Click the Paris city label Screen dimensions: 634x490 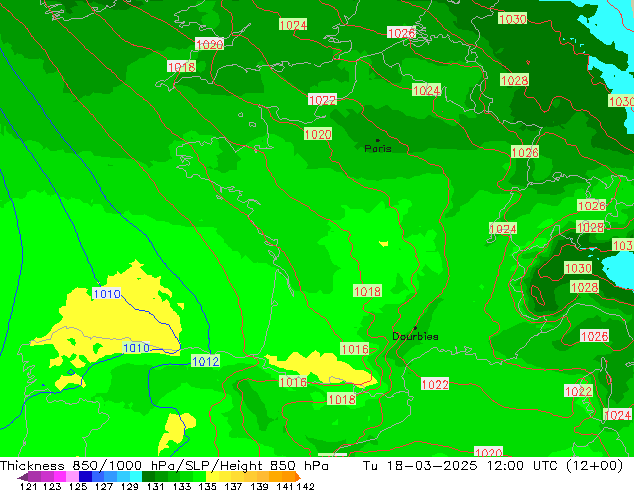pos(378,148)
